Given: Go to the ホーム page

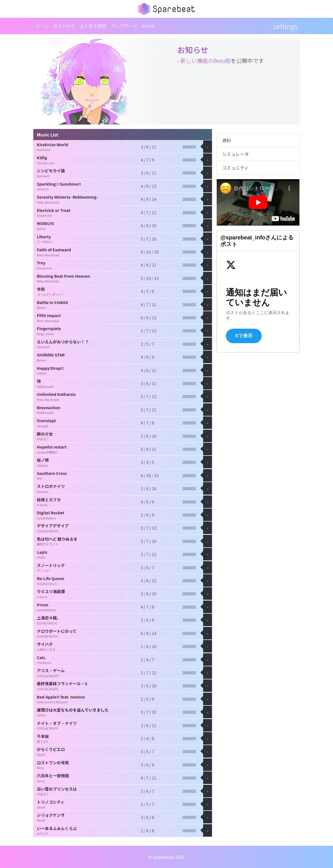Looking at the screenshot, I should (42, 26).
